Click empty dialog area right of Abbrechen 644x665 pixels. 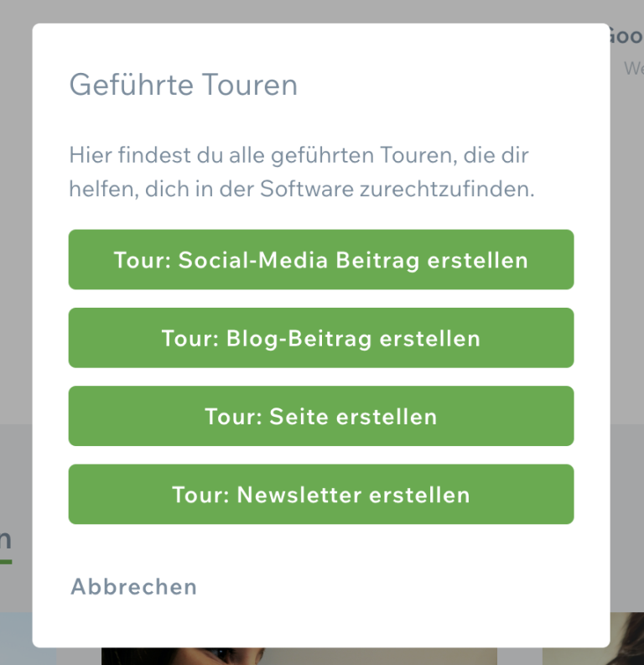pyautogui.click(x=402, y=586)
